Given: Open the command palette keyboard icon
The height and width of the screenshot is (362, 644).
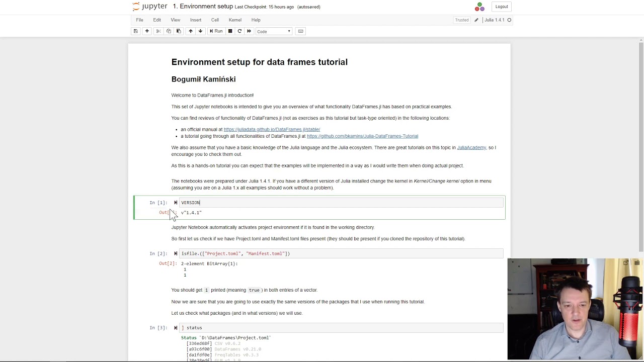Looking at the screenshot, I should (301, 31).
